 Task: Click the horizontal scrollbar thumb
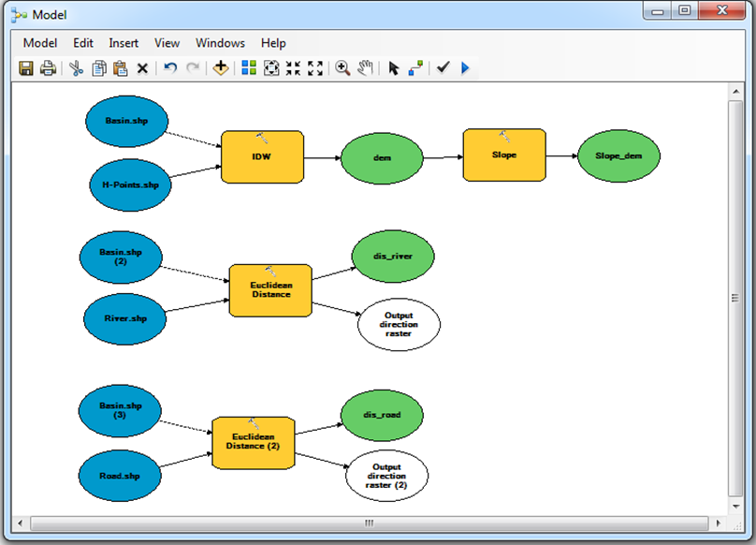[x=370, y=523]
